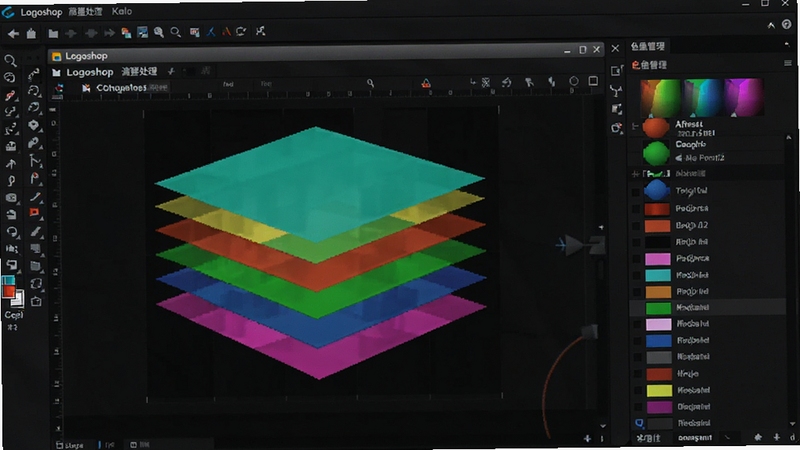800x450 pixels.
Task: Tick the checkbox beside the orange swatch
Action: click(636, 226)
